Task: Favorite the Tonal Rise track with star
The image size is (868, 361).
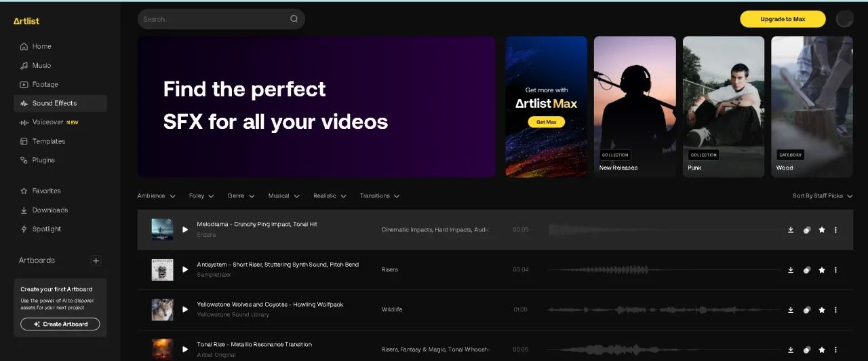Action: coord(822,350)
